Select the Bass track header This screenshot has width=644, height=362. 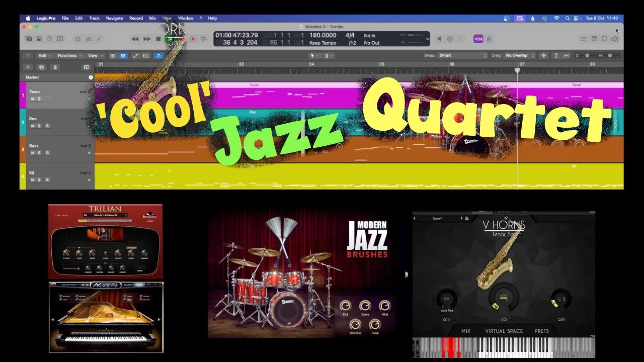click(x=57, y=149)
